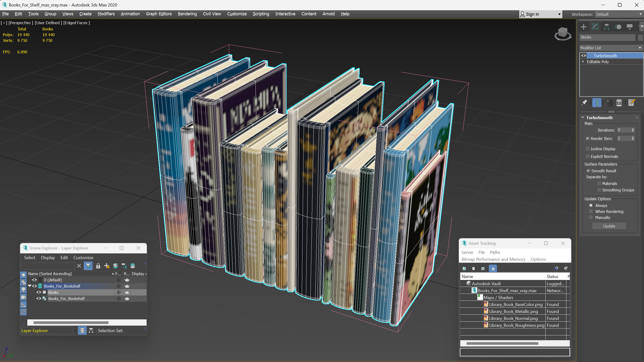The image size is (644, 362).
Task: Toggle Display Lights filter in Layer Explorer sidebar
Action: [x=23, y=290]
